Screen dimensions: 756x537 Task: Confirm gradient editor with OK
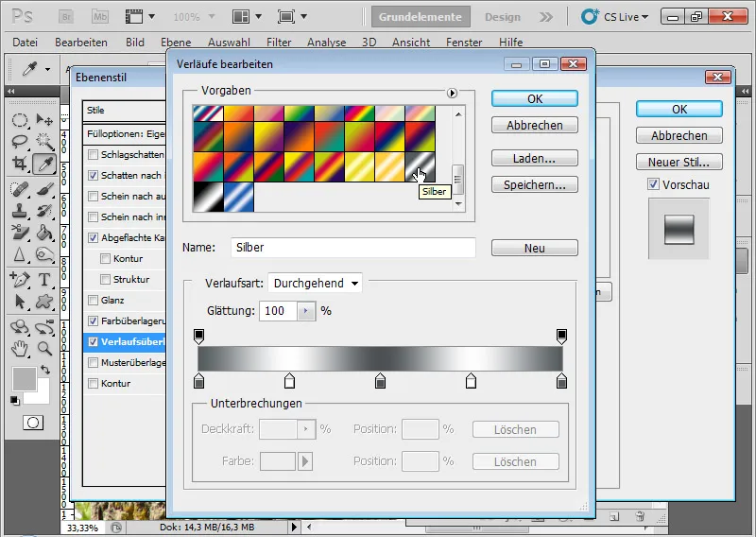pyautogui.click(x=535, y=99)
